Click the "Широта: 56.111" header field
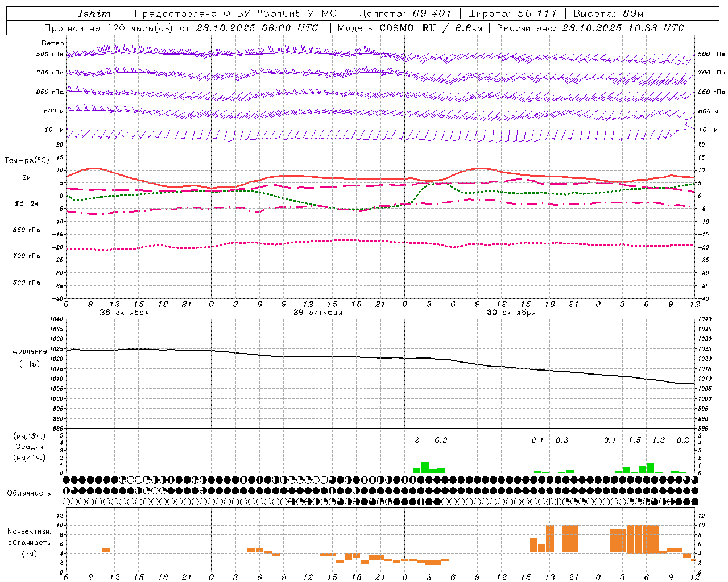 (512, 14)
